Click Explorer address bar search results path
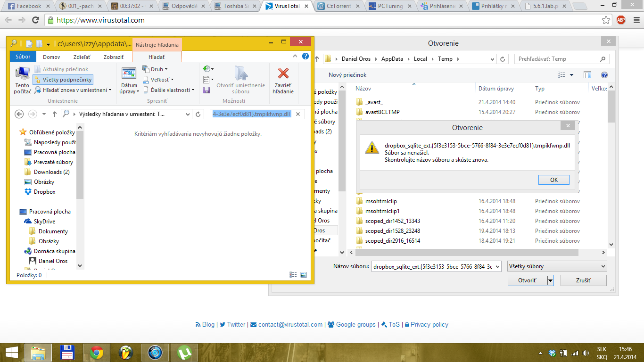644x362 pixels. (123, 114)
